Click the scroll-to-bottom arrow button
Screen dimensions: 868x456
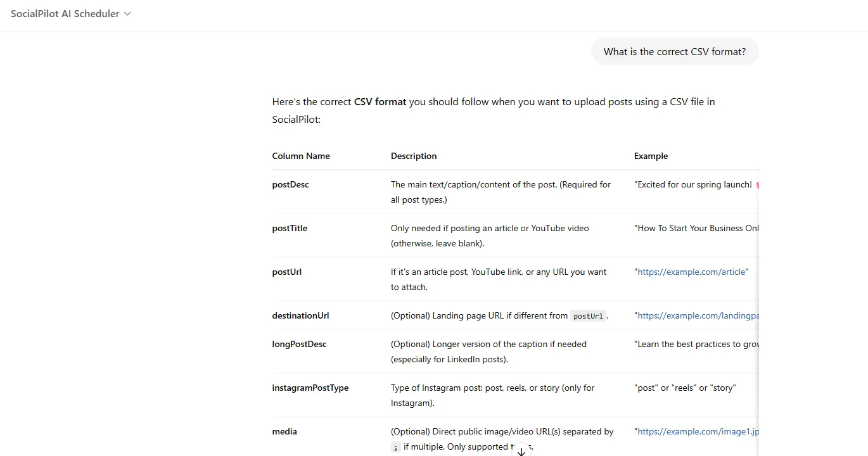click(521, 451)
